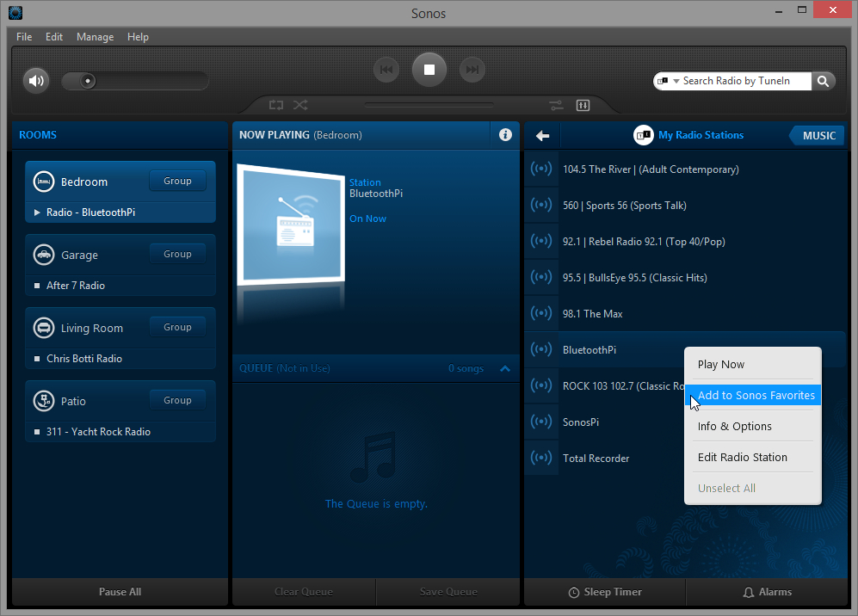
Task: Click the Living Room sofa icon
Action: click(44, 328)
